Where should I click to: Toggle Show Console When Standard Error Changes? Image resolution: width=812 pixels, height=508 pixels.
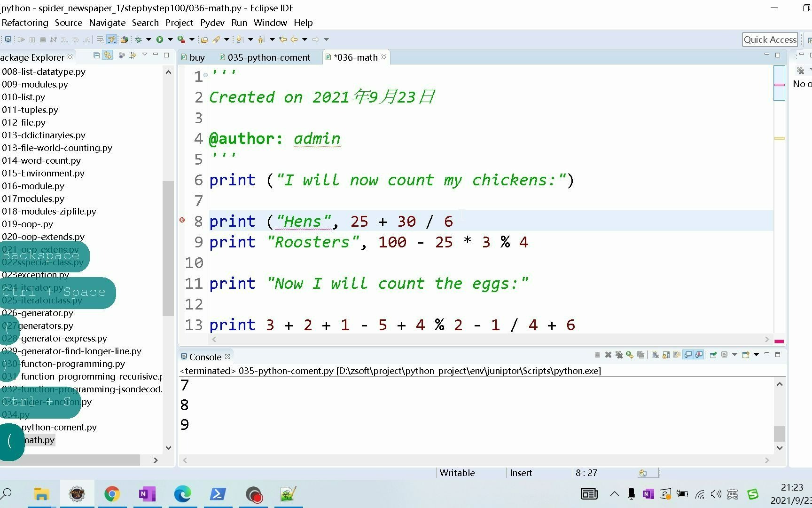[x=698, y=355]
